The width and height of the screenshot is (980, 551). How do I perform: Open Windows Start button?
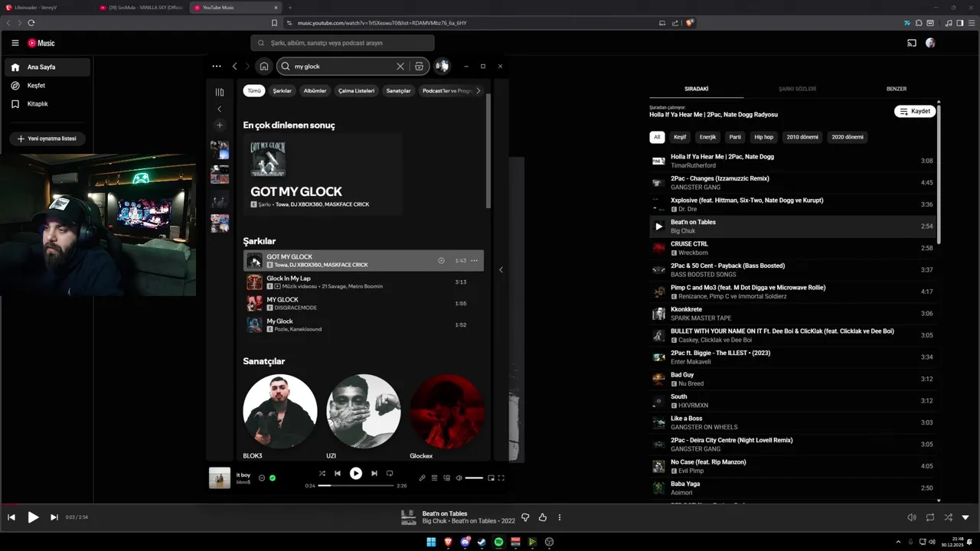click(x=431, y=542)
